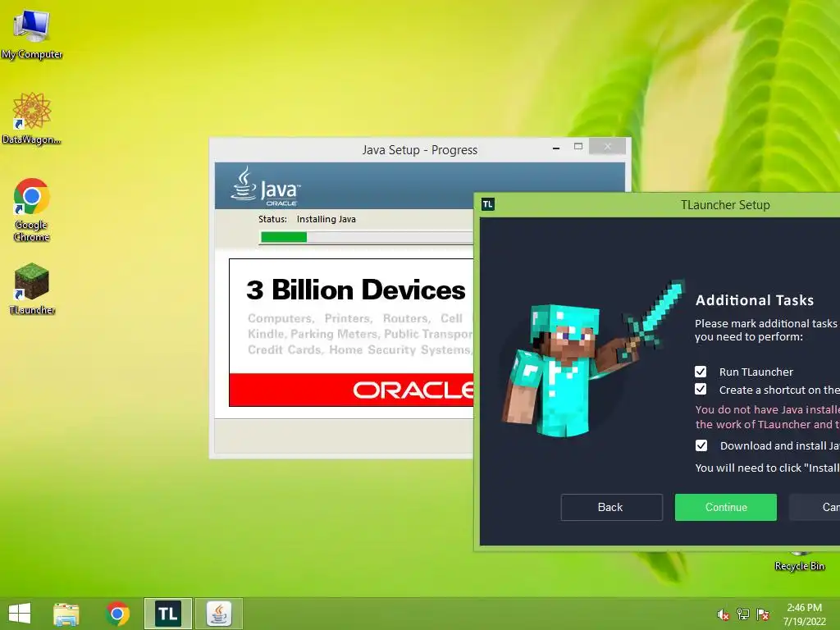The width and height of the screenshot is (840, 630).
Task: Open the My Computer desktop icon
Action: click(x=32, y=33)
